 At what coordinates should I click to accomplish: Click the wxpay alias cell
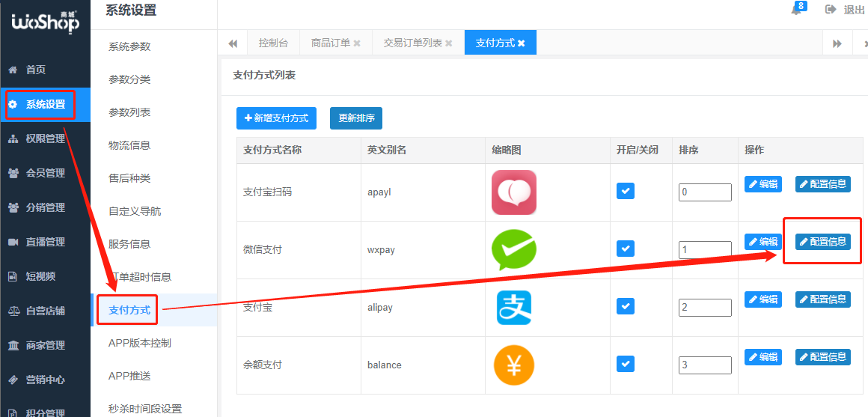point(422,250)
